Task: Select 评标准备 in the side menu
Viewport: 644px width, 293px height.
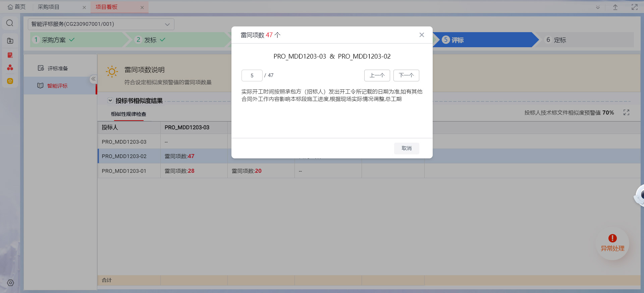Action: [57, 68]
